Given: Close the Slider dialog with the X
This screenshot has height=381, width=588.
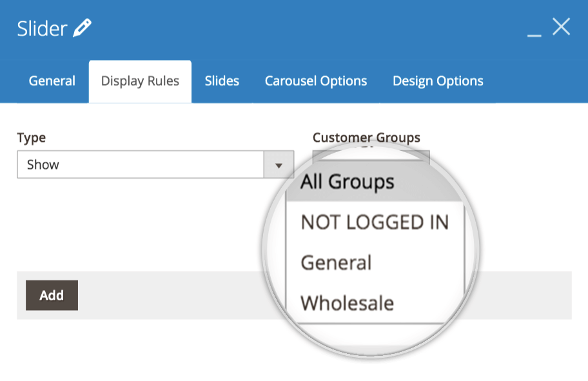Looking at the screenshot, I should [562, 26].
